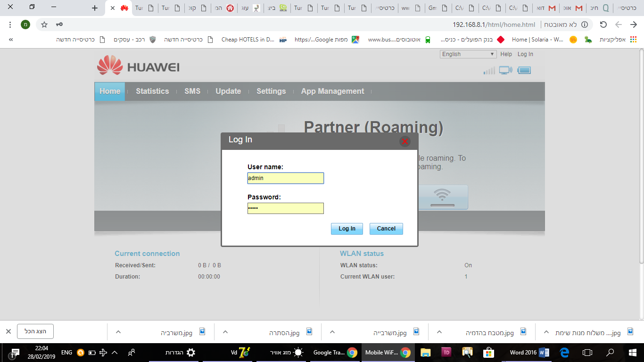Click the Huawei logo
Viewport: 644px width, 362px height.
pos(138,66)
